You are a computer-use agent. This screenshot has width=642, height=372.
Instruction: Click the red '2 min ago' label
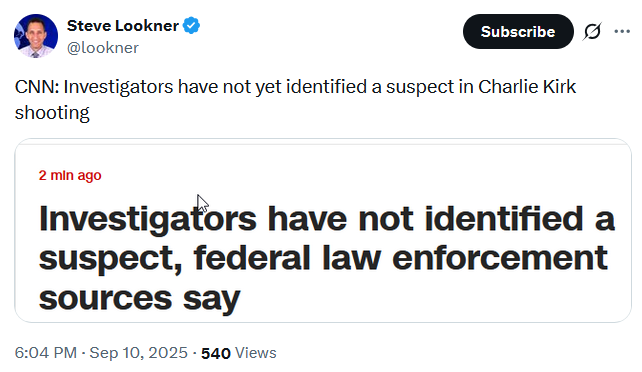(70, 175)
